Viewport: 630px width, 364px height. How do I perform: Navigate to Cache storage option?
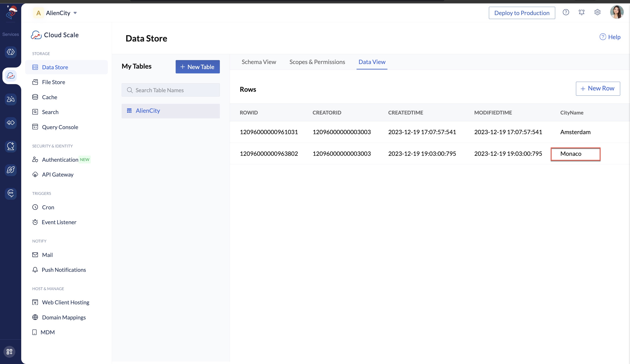tap(49, 97)
